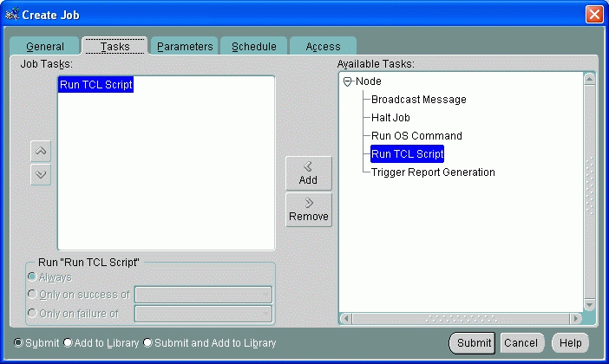Select Broadcast Message in Available Tasks
Image resolution: width=609 pixels, height=364 pixels.
(x=418, y=100)
